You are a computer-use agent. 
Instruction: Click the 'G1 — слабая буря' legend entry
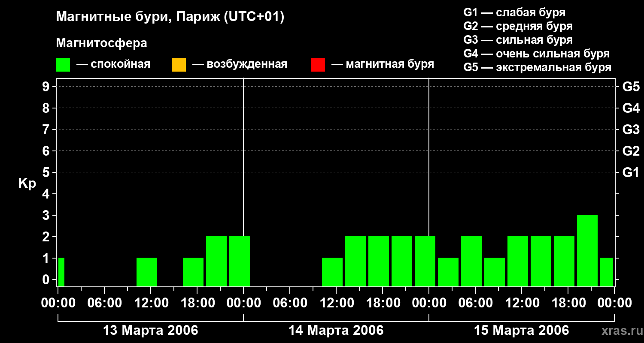point(515,12)
